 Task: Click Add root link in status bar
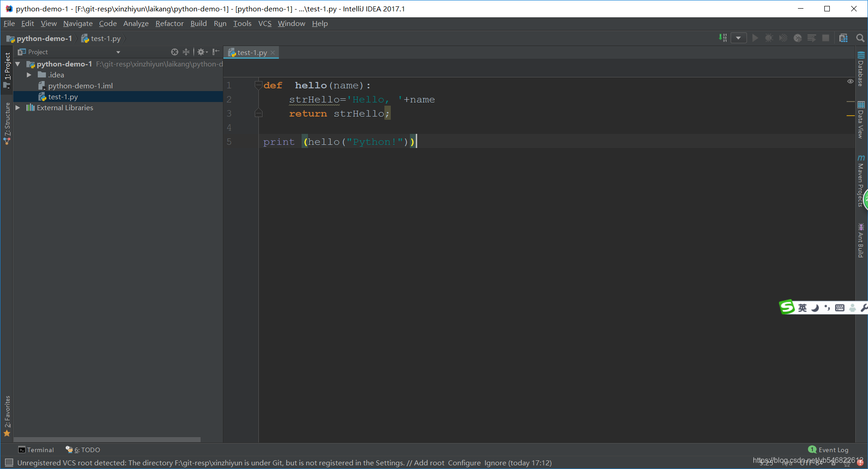(x=429, y=463)
